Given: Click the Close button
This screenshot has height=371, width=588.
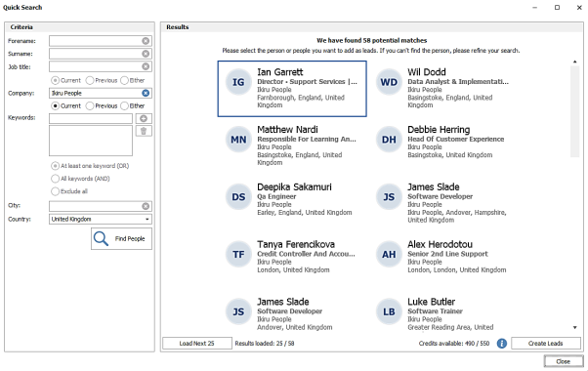Looking at the screenshot, I should click(x=564, y=361).
